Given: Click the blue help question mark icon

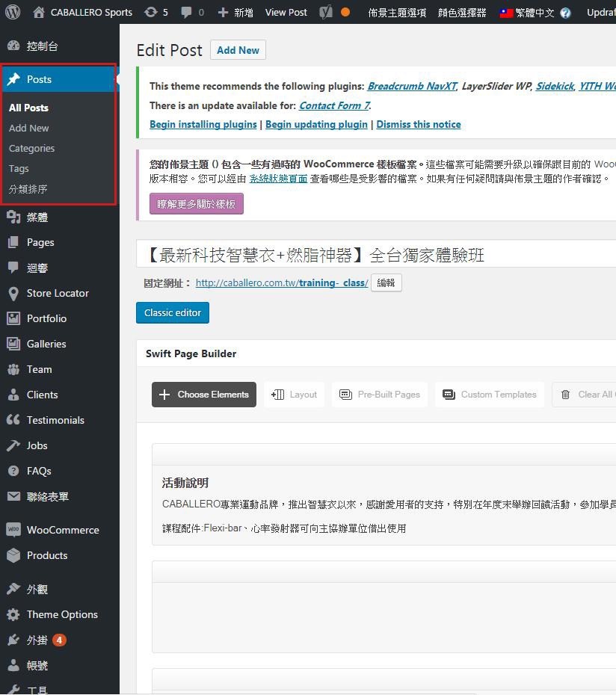Looking at the screenshot, I should point(565,13).
